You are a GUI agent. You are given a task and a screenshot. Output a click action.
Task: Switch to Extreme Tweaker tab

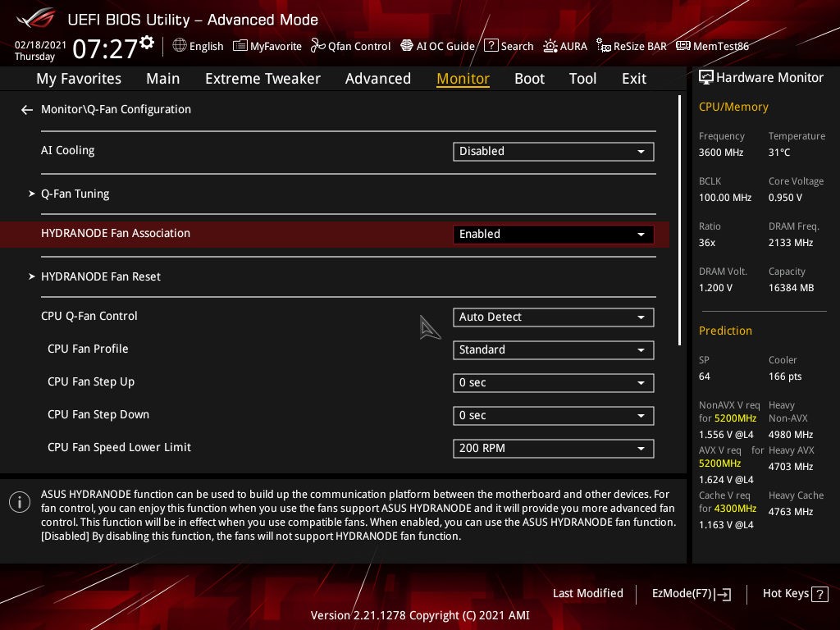pyautogui.click(x=262, y=79)
